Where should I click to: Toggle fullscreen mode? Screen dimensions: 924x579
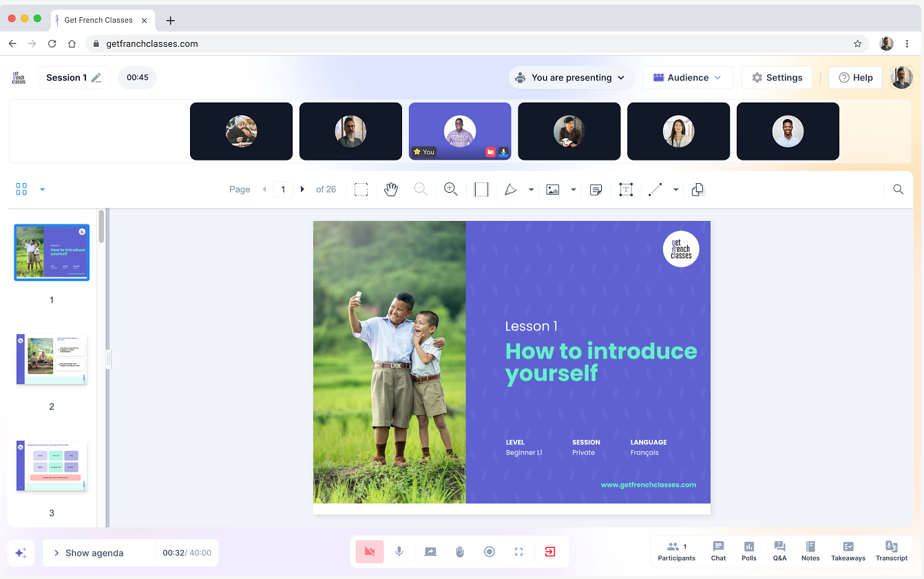coord(519,551)
